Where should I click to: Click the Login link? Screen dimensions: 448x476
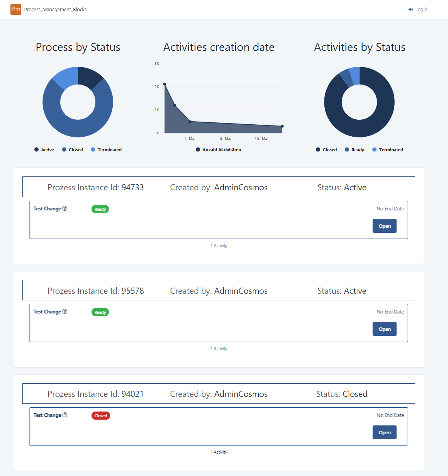point(418,10)
